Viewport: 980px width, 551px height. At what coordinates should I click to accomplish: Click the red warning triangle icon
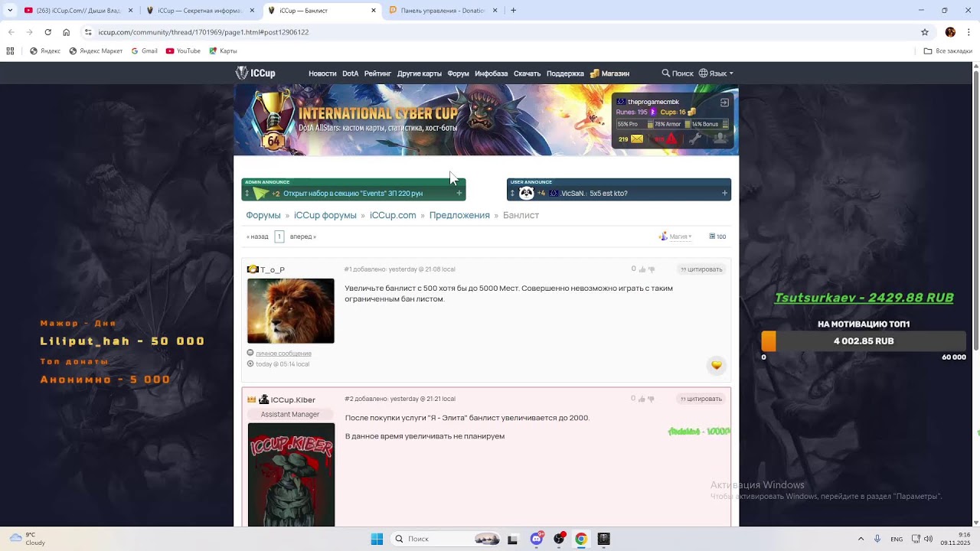pos(671,139)
